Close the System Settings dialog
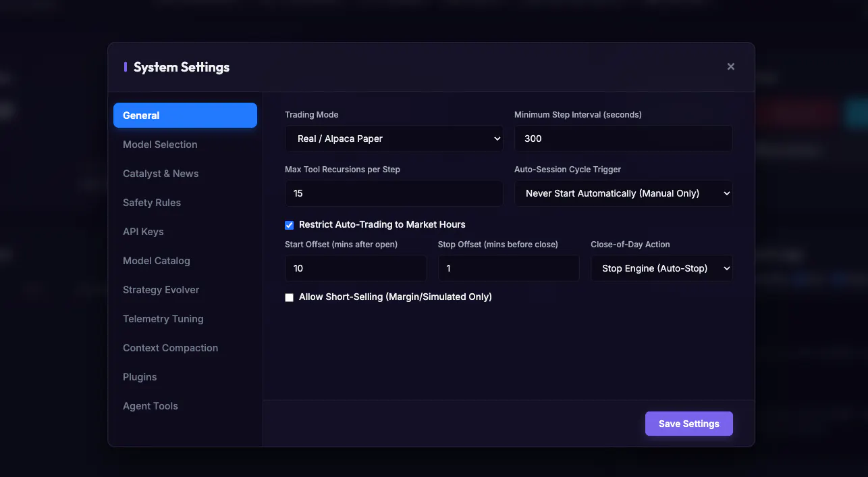The width and height of the screenshot is (868, 477). (x=730, y=66)
